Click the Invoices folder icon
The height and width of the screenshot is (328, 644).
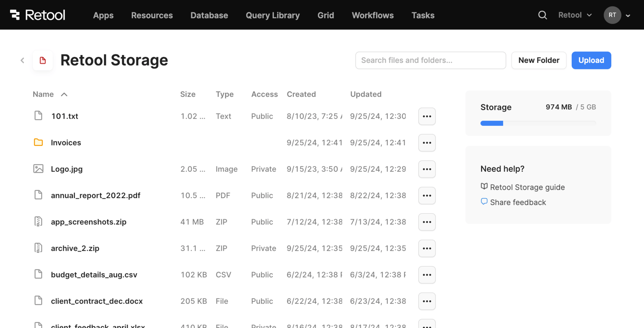pyautogui.click(x=38, y=142)
